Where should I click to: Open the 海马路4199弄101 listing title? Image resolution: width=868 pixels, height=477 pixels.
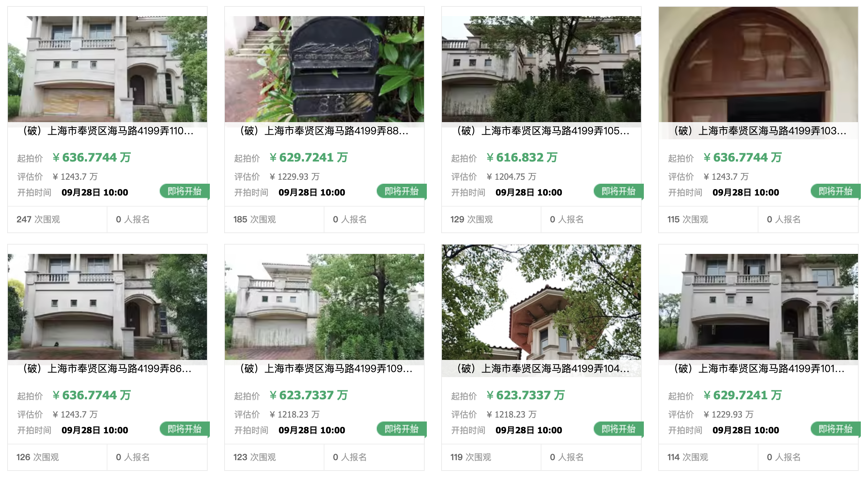[758, 369]
